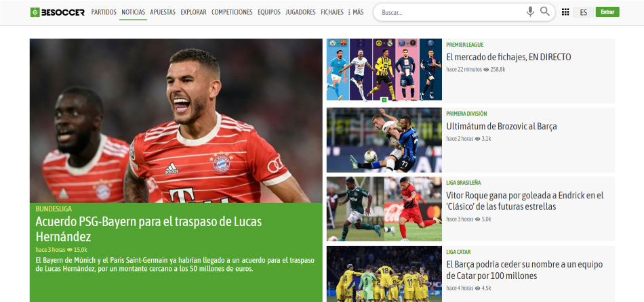Open the ES language selector
Image resolution: width=644 pixels, height=302 pixels.
pos(583,12)
